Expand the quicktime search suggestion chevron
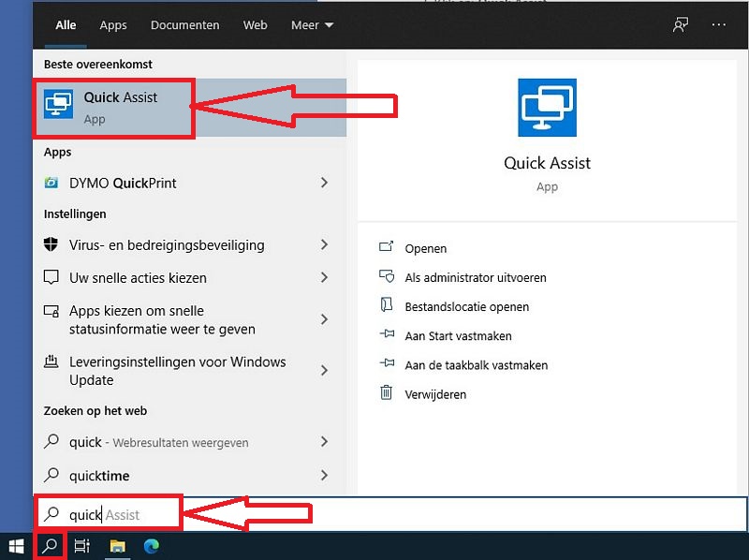This screenshot has height=560, width=749. 327,476
